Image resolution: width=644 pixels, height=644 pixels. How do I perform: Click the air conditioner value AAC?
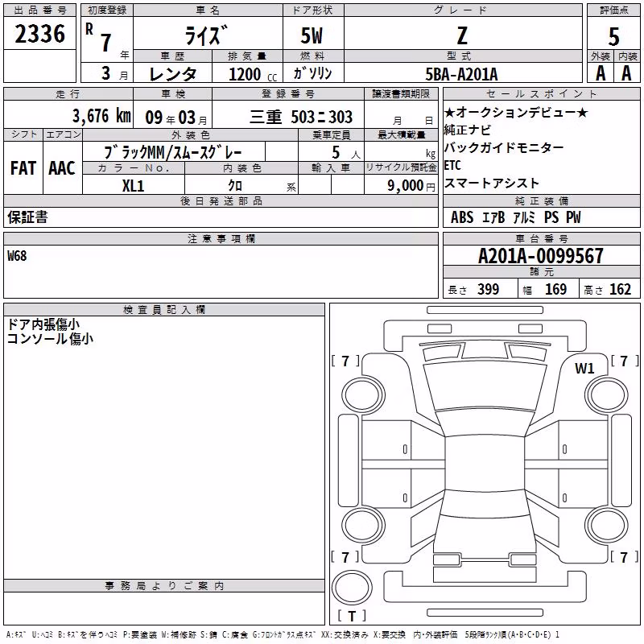(62, 168)
